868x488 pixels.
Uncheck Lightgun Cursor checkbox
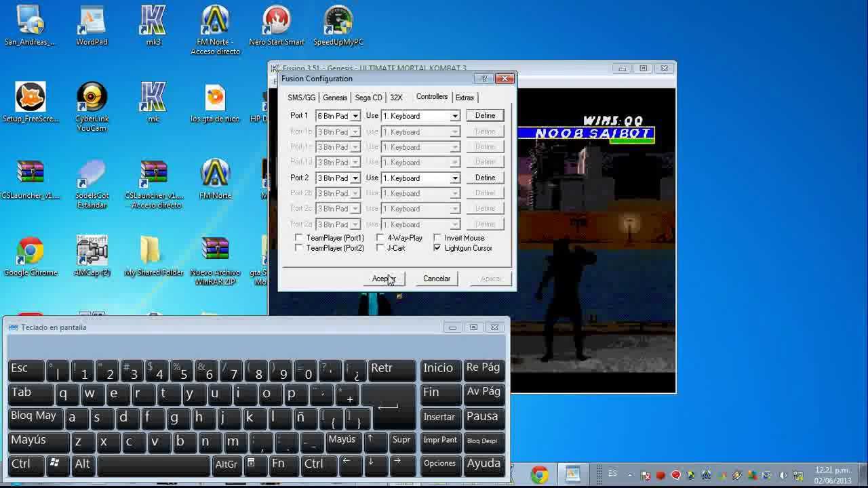437,248
